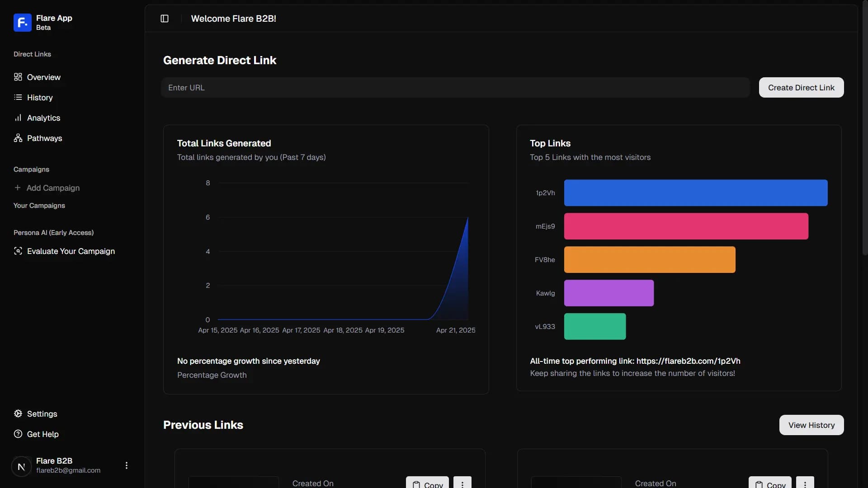Click the Kawlg chart label
Screen dimensions: 868x488
point(545,293)
